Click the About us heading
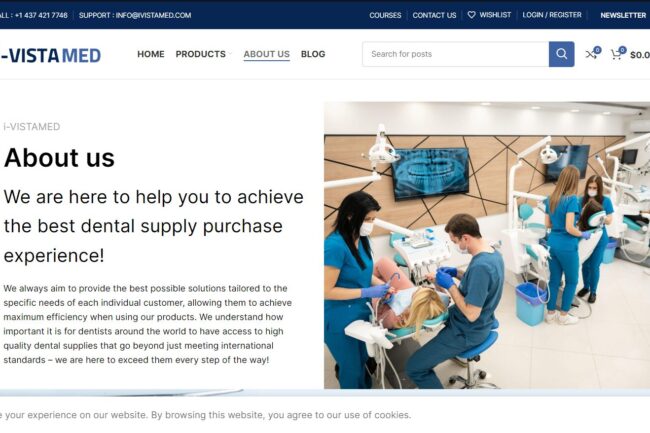The width and height of the screenshot is (650, 433). (59, 158)
